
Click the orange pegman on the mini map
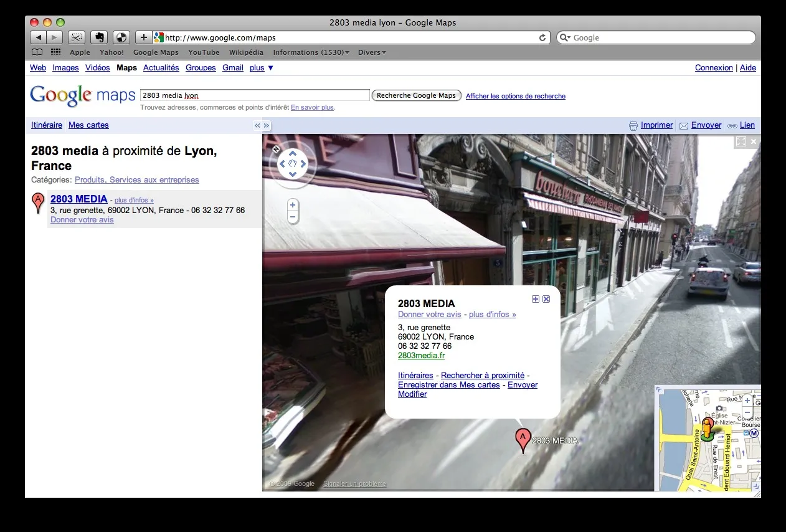[x=707, y=429]
